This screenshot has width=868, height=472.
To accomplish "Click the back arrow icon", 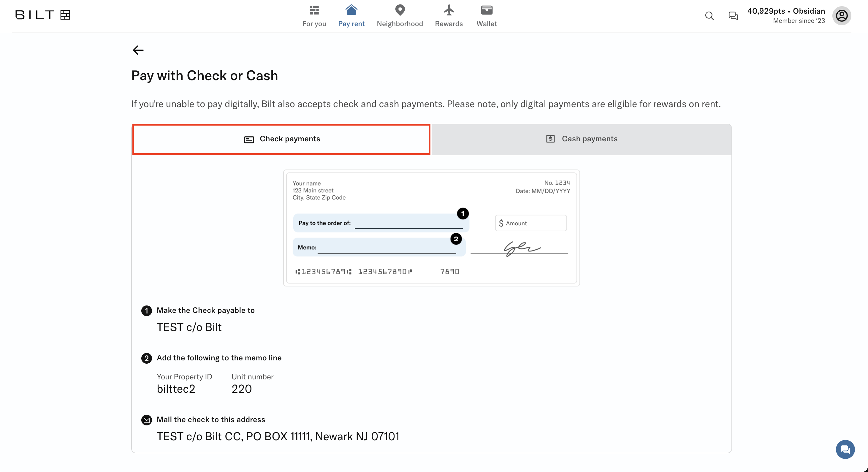I will click(138, 50).
